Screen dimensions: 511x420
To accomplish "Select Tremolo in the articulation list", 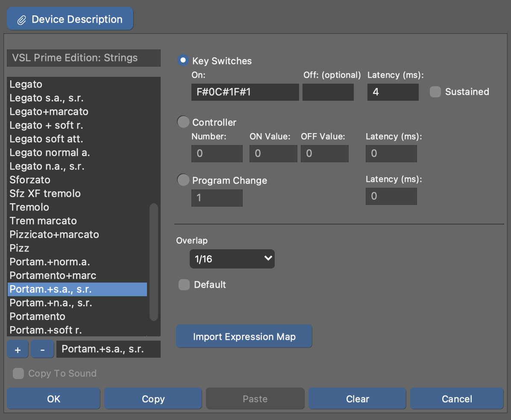I will (x=29, y=207).
